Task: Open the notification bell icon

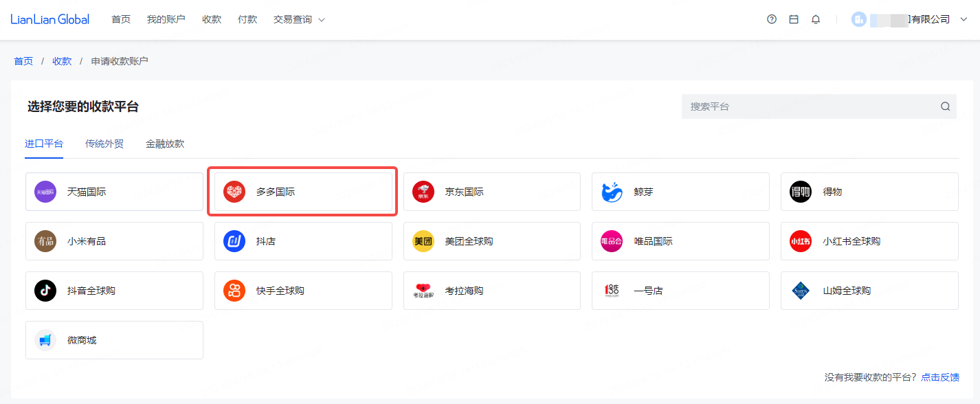Action: (816, 19)
